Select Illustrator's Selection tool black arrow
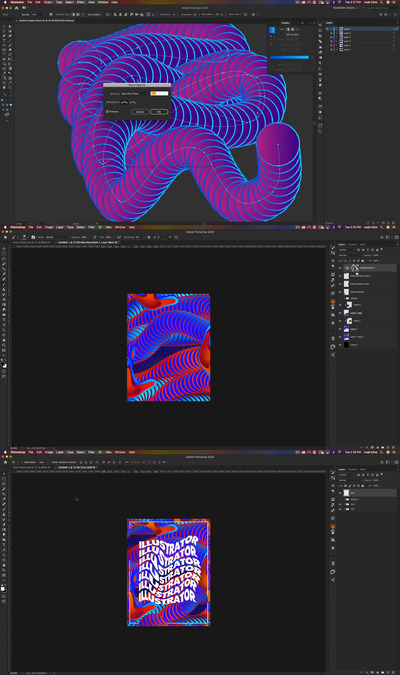The height and width of the screenshot is (675, 400). pyautogui.click(x=4, y=26)
